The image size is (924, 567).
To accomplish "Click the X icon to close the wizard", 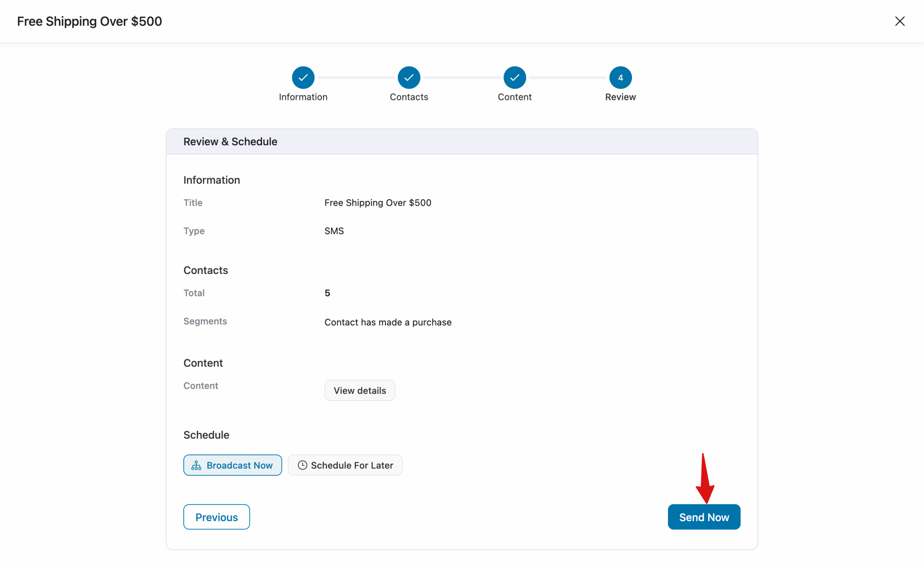I will coord(901,21).
